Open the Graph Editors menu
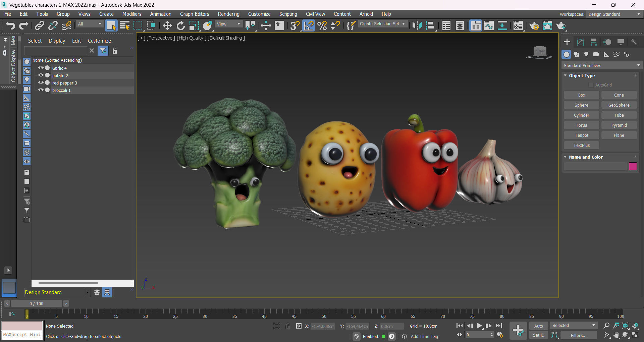The height and width of the screenshot is (342, 644). [x=195, y=14]
